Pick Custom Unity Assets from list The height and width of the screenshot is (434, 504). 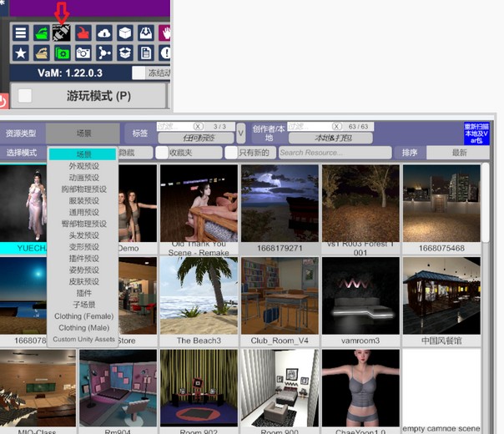tap(83, 339)
